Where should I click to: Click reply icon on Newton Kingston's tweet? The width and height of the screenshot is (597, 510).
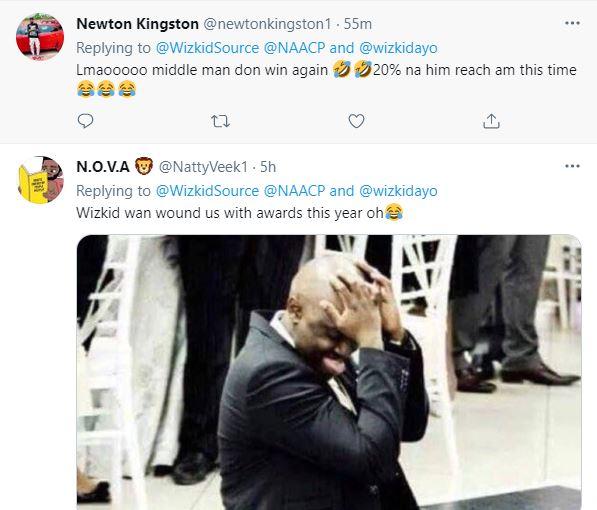(x=85, y=121)
